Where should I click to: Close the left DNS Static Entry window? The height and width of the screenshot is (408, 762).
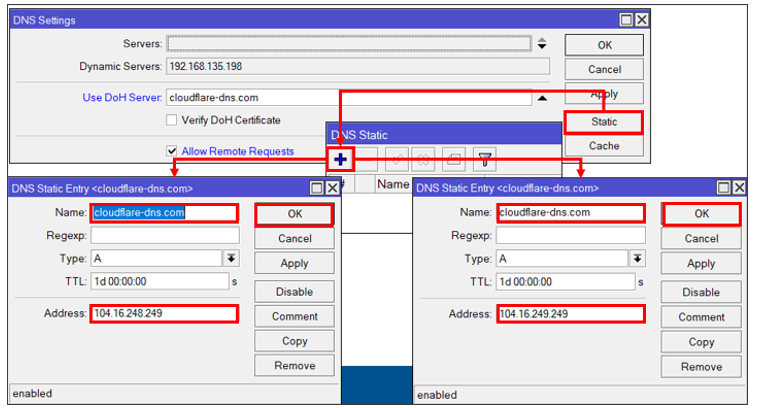[332, 188]
